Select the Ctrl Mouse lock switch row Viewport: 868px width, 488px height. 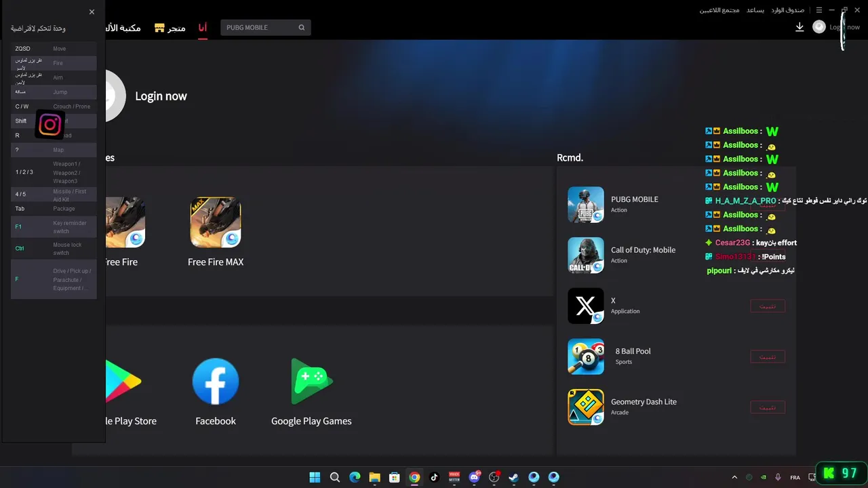tap(54, 249)
